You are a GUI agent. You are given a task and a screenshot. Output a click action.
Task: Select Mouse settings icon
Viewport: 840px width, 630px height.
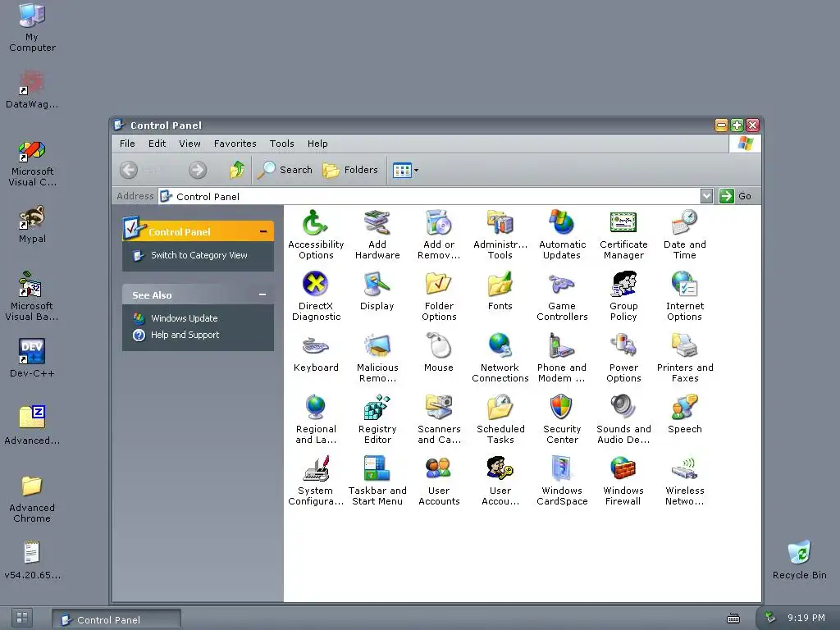click(x=439, y=353)
